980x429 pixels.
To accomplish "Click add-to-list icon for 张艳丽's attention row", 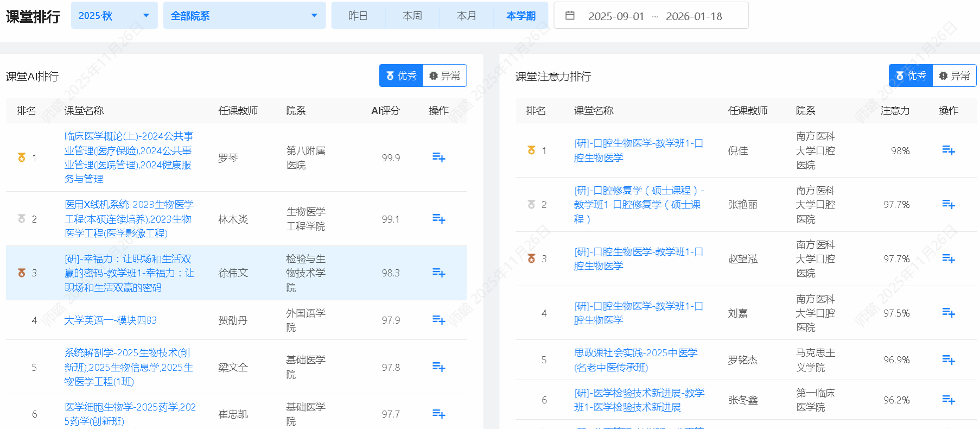I will click(x=948, y=204).
